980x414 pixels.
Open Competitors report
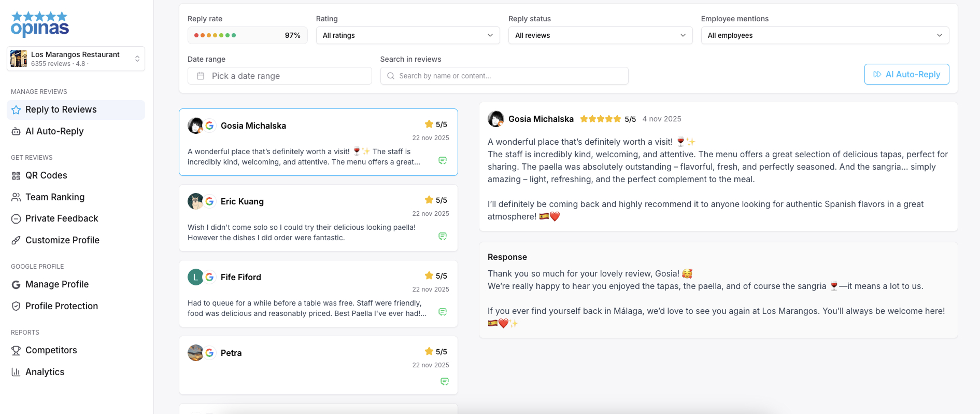click(76, 350)
